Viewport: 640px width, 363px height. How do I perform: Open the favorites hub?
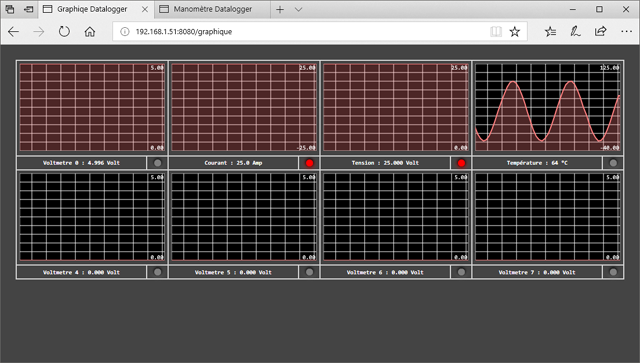click(x=550, y=31)
